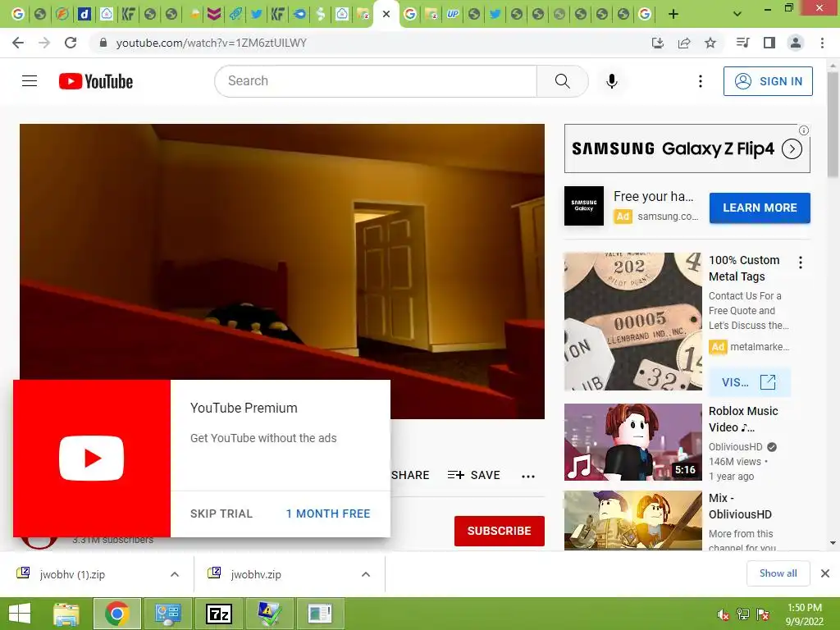
Task: Click in the YouTube search field
Action: coord(376,81)
